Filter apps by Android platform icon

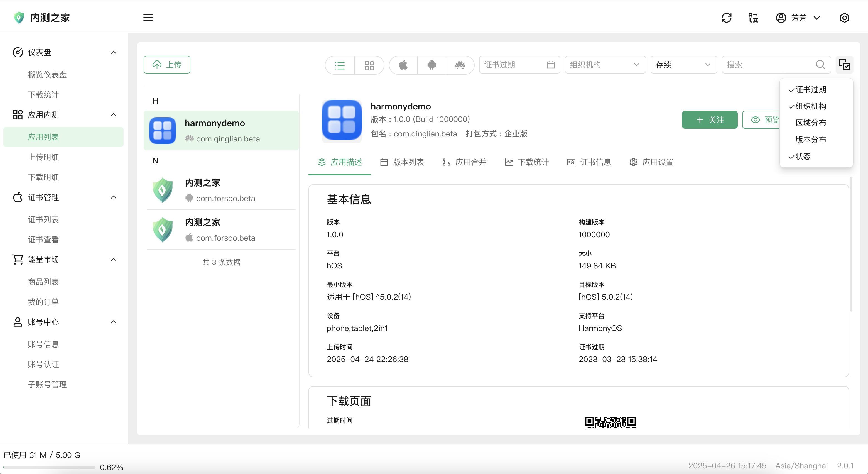(432, 65)
